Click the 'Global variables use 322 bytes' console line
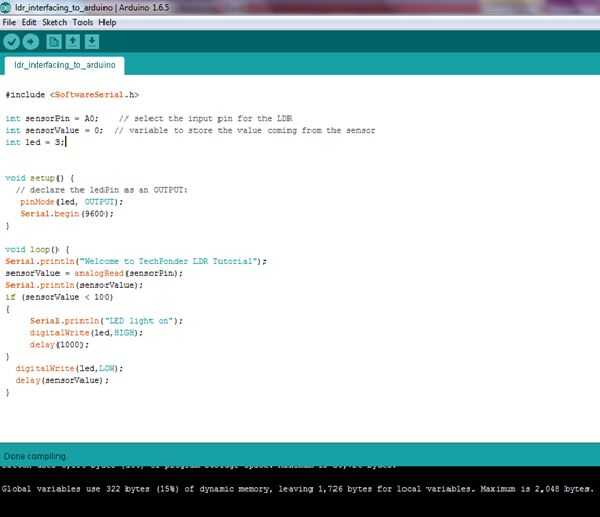The width and height of the screenshot is (600, 517). coord(297,489)
